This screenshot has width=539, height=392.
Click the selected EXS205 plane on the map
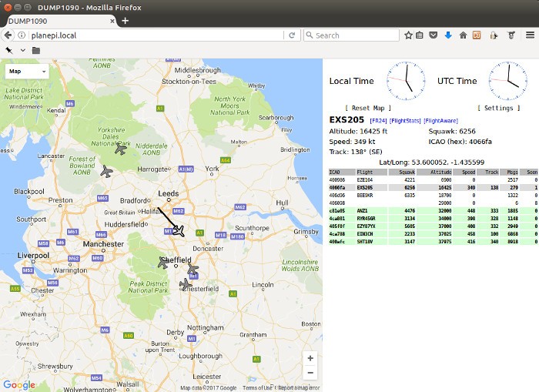(x=179, y=230)
